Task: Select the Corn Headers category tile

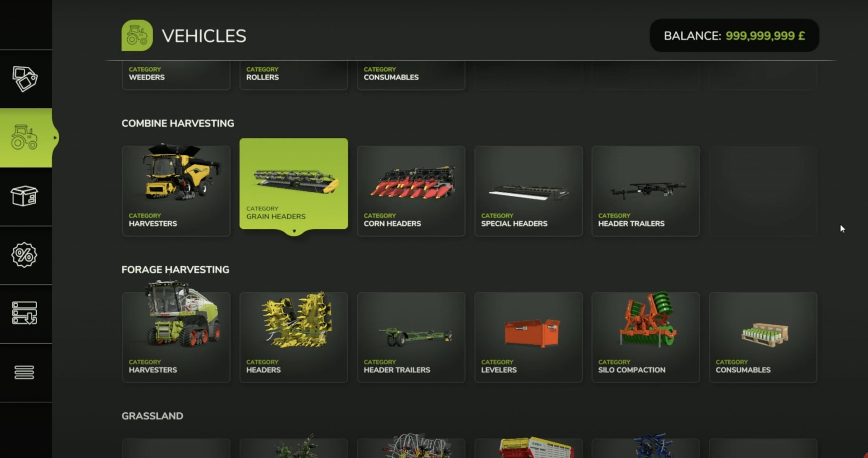Action: coord(411,191)
